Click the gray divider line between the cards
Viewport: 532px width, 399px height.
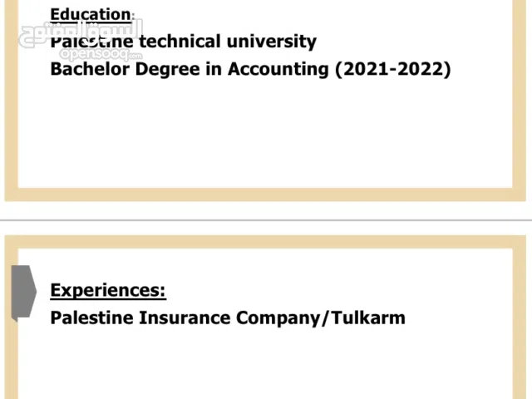coord(266,220)
